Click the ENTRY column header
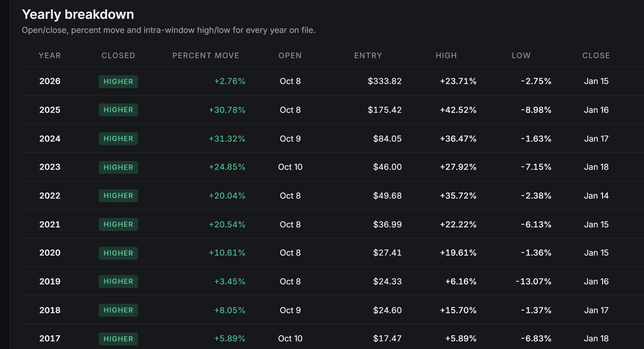This screenshot has width=644, height=349. click(368, 56)
